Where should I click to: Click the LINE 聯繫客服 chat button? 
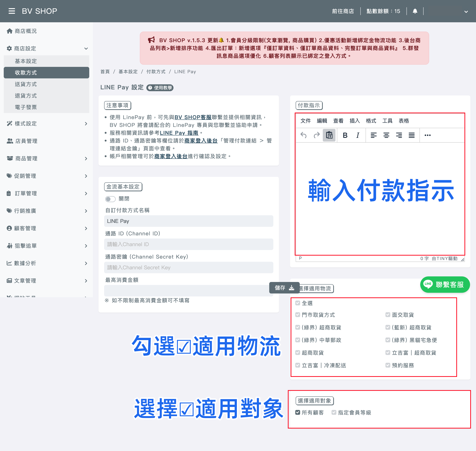[x=445, y=284]
